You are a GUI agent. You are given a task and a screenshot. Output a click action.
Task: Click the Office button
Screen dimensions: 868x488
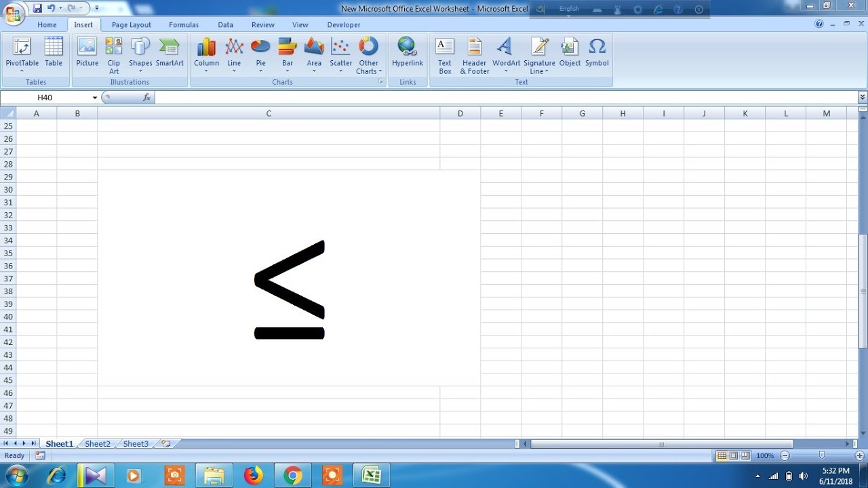click(x=13, y=13)
